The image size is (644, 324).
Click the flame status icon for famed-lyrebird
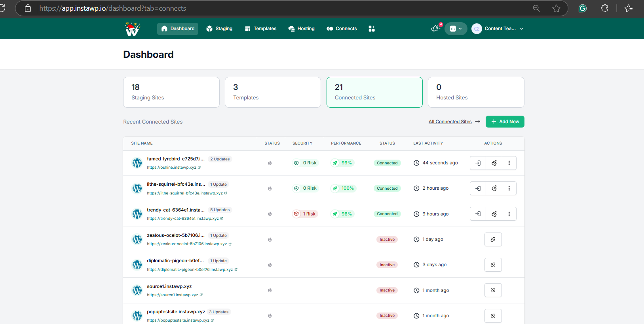pos(270,163)
